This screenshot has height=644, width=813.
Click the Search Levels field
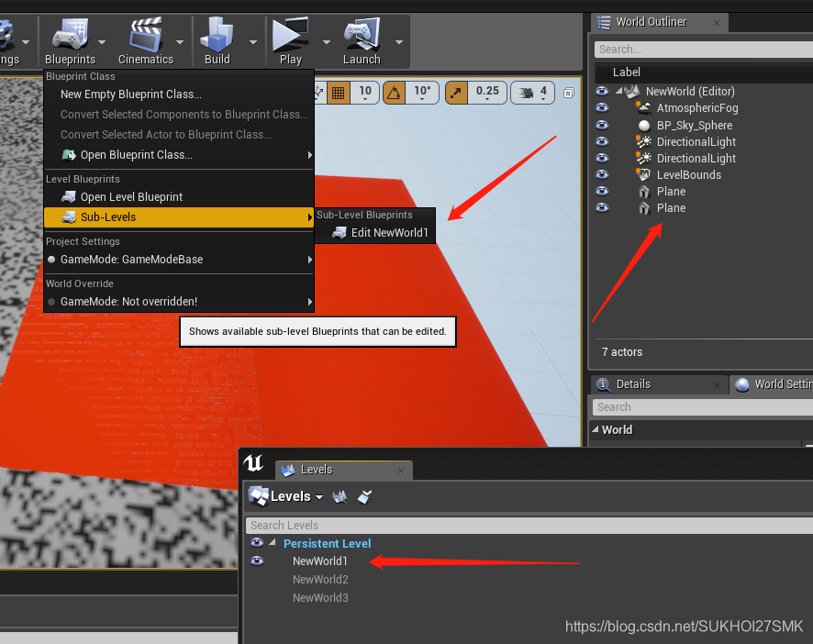[x=529, y=526]
